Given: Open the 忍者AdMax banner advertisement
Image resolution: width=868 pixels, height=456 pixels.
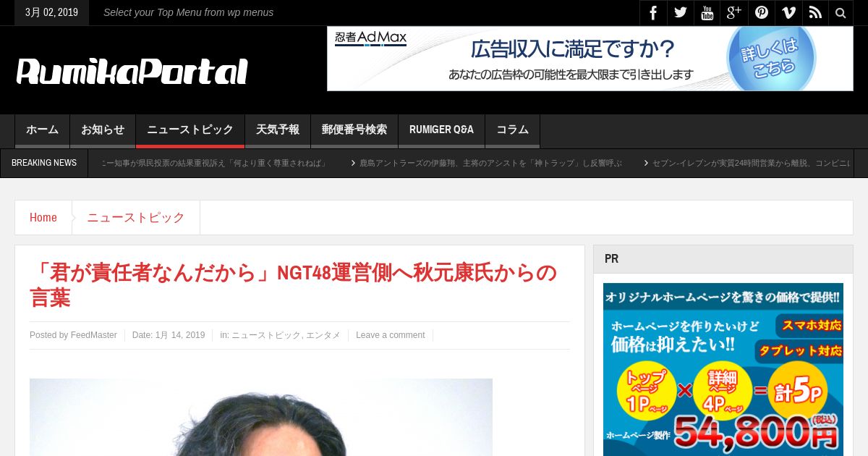Looking at the screenshot, I should (x=590, y=59).
